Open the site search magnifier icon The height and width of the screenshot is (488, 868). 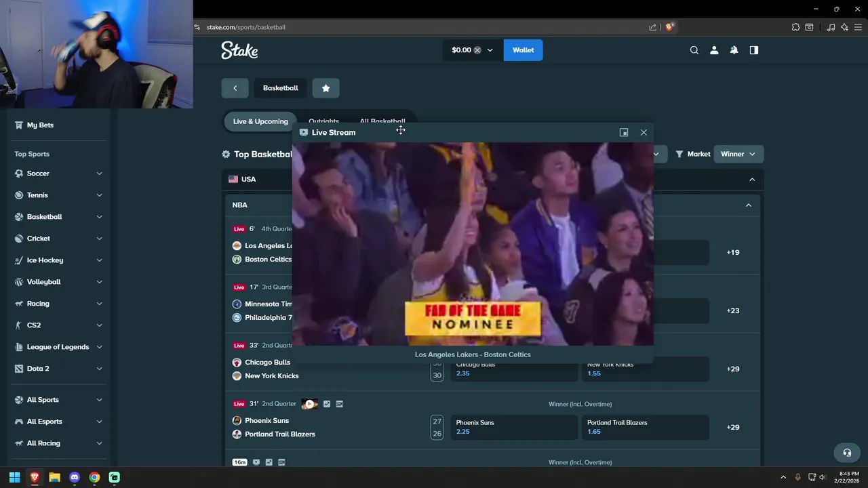(694, 50)
